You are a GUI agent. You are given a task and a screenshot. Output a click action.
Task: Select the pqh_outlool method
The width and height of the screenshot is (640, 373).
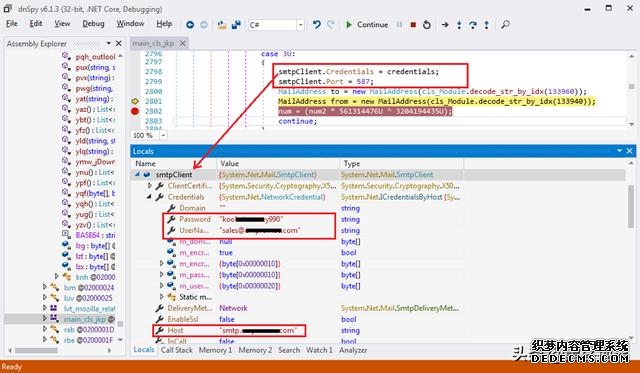point(95,57)
